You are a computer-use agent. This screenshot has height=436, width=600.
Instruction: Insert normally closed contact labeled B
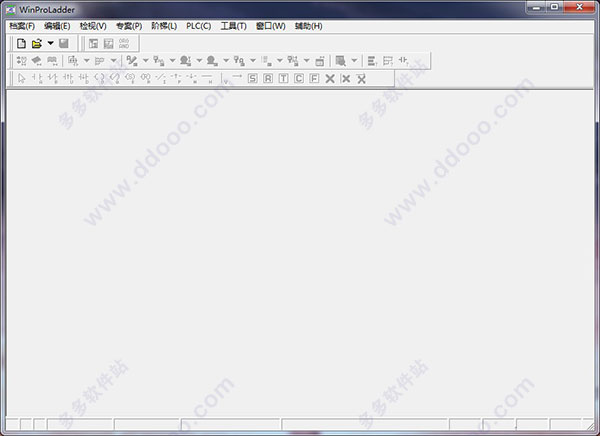52,78
